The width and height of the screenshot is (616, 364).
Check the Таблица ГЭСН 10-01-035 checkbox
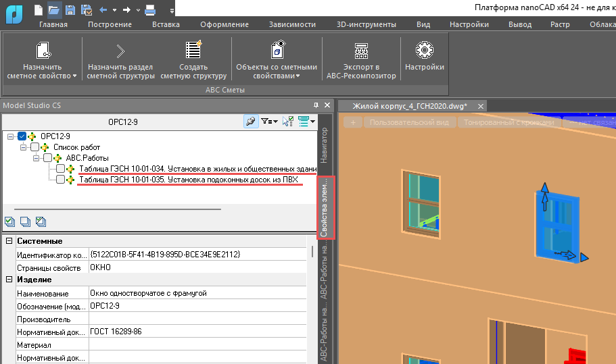click(x=60, y=180)
